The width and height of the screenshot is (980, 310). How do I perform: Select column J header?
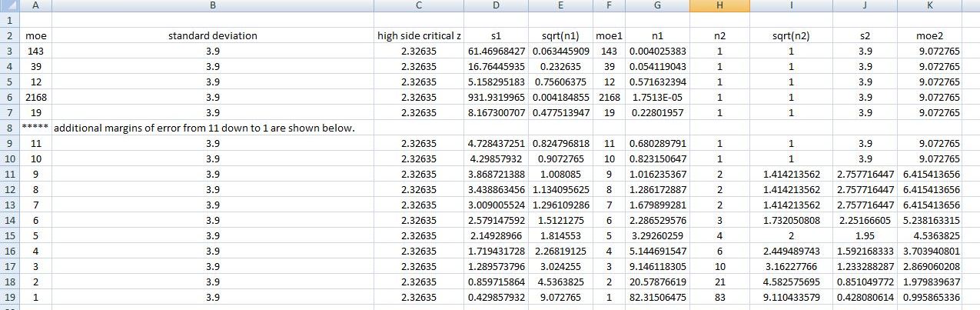(x=865, y=5)
